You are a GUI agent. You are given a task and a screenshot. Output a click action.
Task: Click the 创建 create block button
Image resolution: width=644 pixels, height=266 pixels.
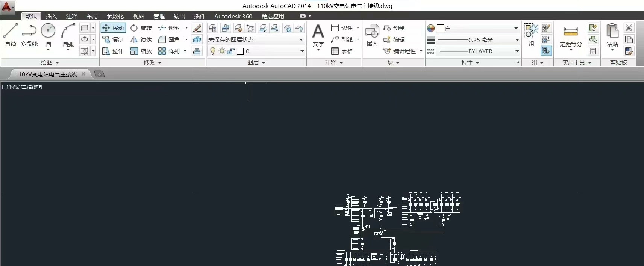(394, 28)
